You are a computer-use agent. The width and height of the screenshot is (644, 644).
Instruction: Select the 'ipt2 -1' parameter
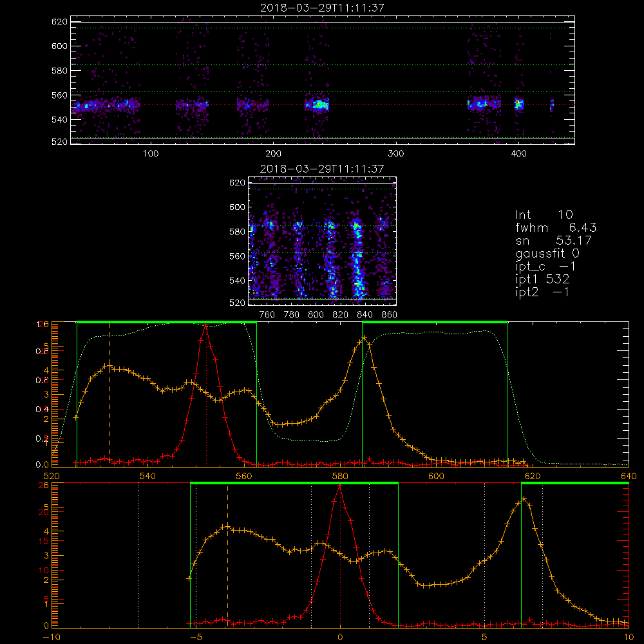(542, 292)
